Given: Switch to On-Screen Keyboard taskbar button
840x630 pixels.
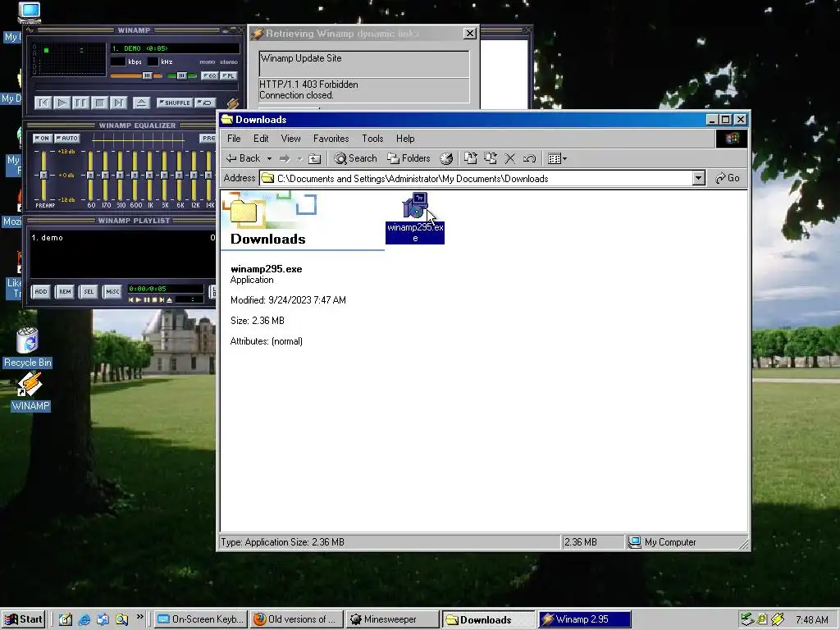Looking at the screenshot, I should click(x=201, y=619).
